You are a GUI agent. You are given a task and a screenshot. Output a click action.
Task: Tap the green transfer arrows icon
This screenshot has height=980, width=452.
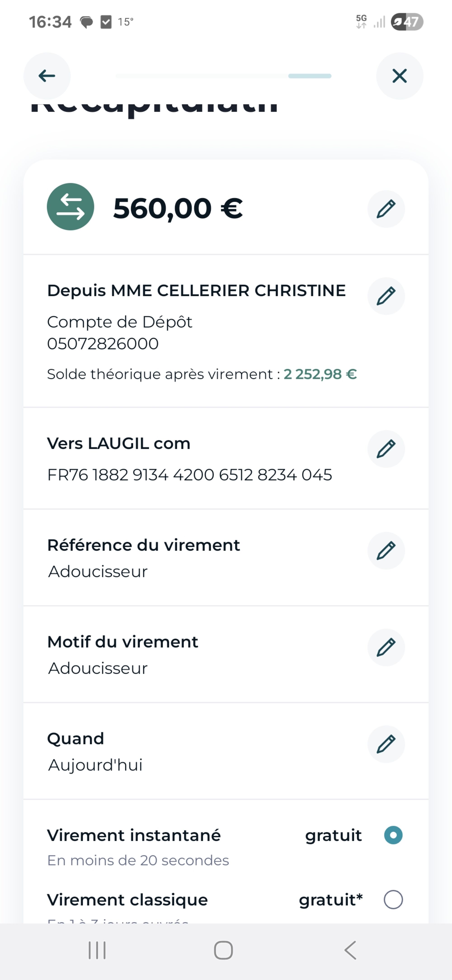point(70,206)
